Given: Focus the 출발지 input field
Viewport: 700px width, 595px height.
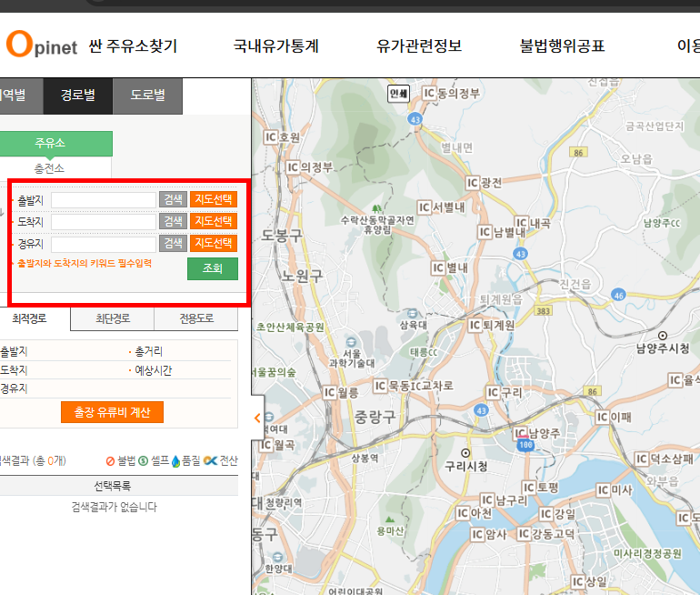Looking at the screenshot, I should (x=104, y=200).
